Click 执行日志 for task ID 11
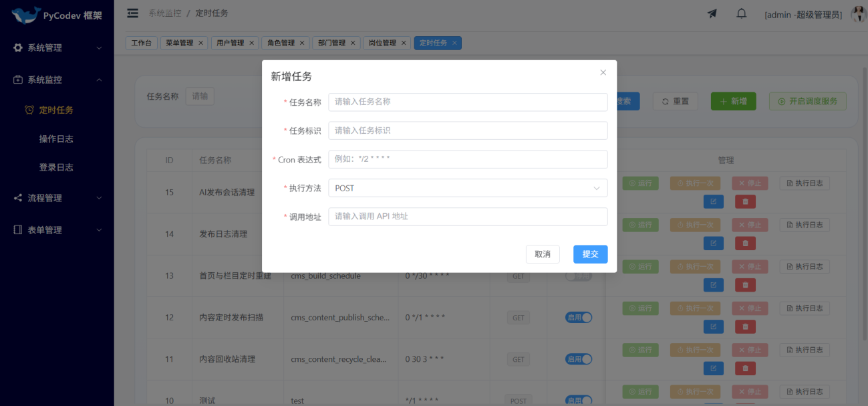The width and height of the screenshot is (868, 406). pyautogui.click(x=805, y=350)
